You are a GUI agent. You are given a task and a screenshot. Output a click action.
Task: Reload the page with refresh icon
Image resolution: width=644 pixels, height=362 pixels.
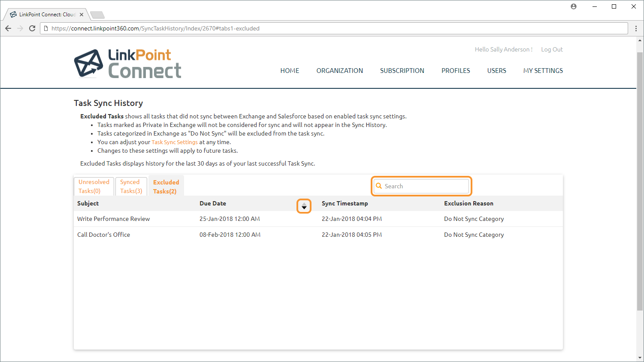click(32, 28)
